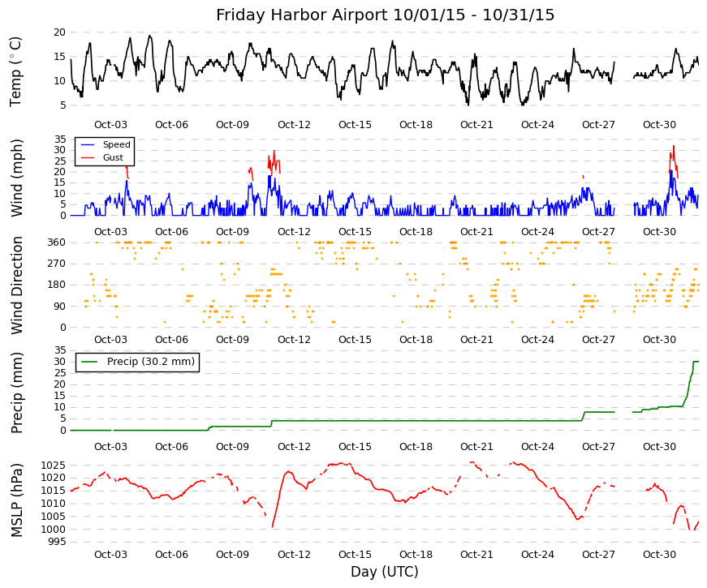The width and height of the screenshot is (707, 588).
Task: Click Oct-18 tick under temperature plot
Action: pyautogui.click(x=416, y=125)
